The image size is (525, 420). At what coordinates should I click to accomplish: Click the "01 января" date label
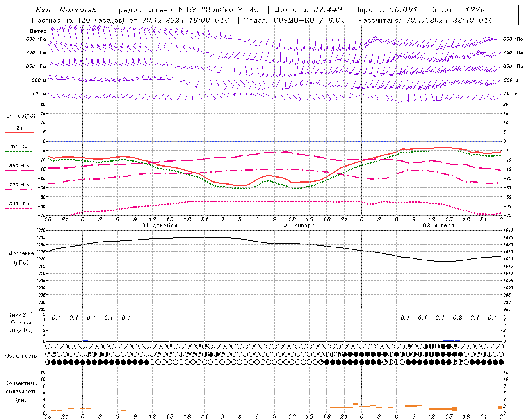coord(299,226)
